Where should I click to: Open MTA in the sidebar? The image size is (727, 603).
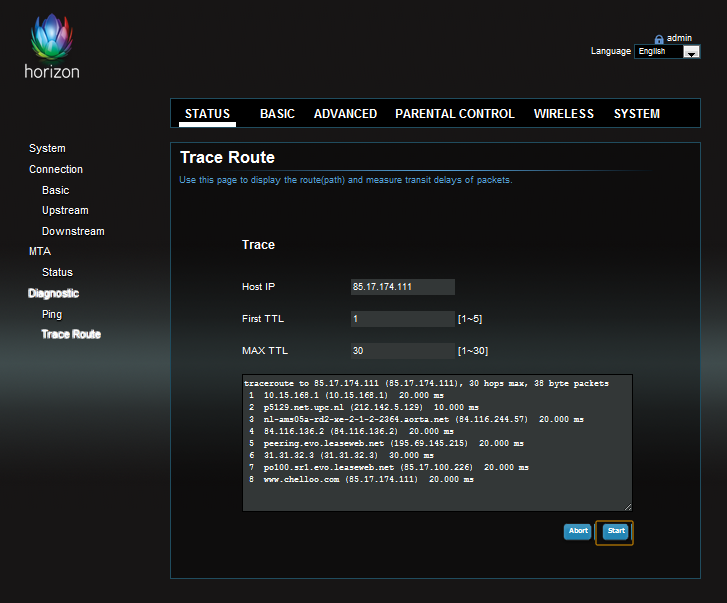coord(40,251)
